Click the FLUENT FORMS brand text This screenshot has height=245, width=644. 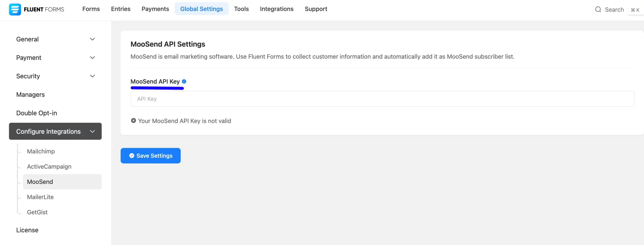[44, 9]
